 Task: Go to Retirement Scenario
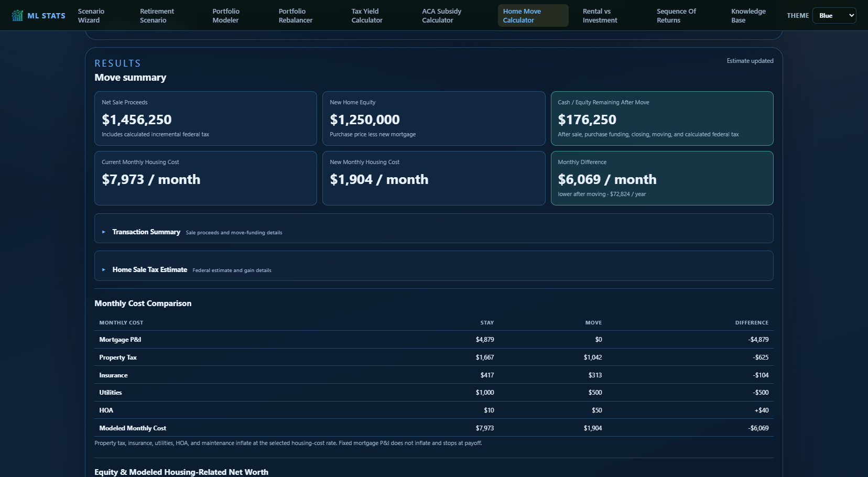coord(157,16)
